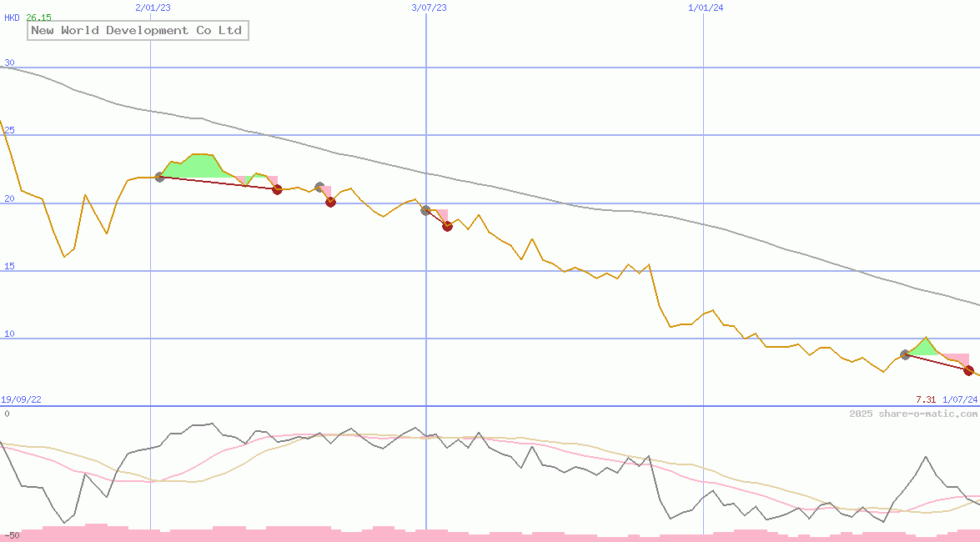Click the green 26.15 price value
The image size is (980, 542).
coord(38,18)
